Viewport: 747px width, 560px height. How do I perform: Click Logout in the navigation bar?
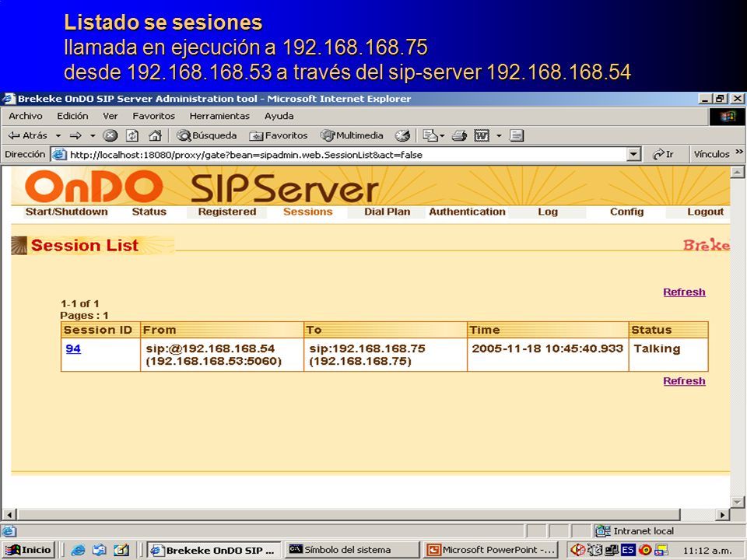coord(705,212)
